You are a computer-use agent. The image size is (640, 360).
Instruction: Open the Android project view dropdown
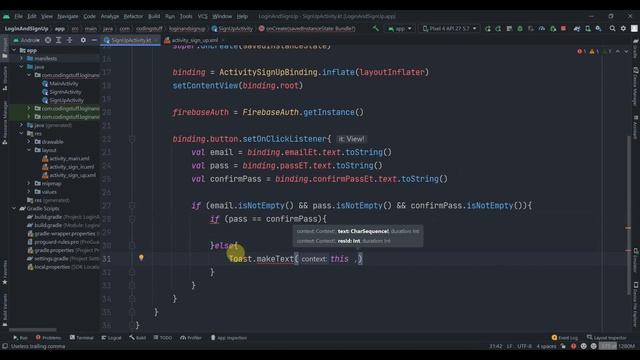coord(26,40)
